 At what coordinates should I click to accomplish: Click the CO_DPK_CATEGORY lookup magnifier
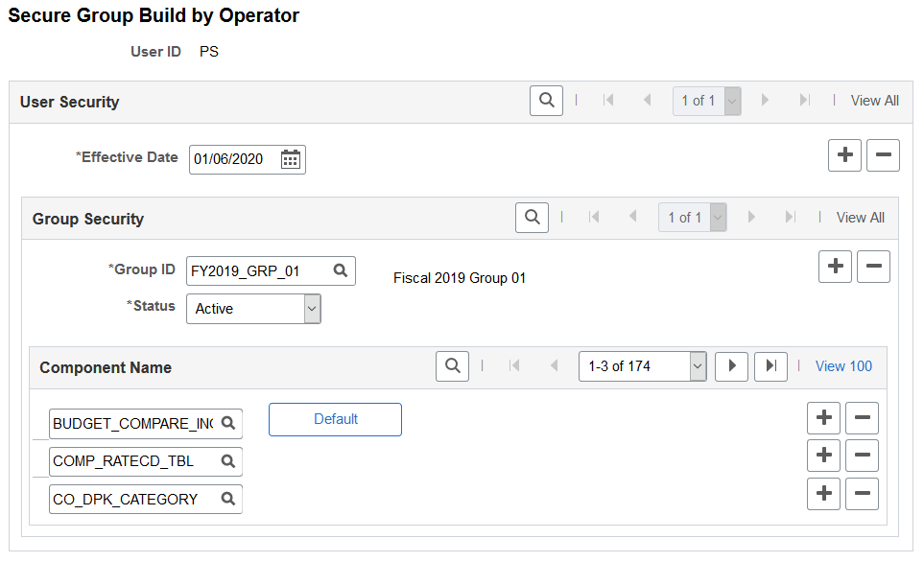pyautogui.click(x=227, y=499)
